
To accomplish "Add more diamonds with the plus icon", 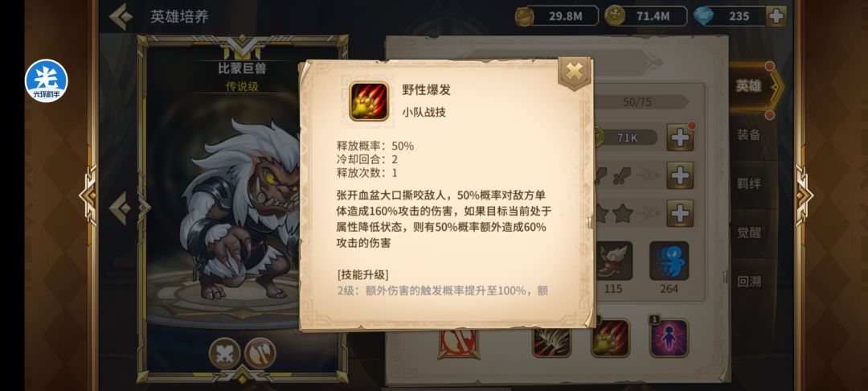I will (776, 16).
